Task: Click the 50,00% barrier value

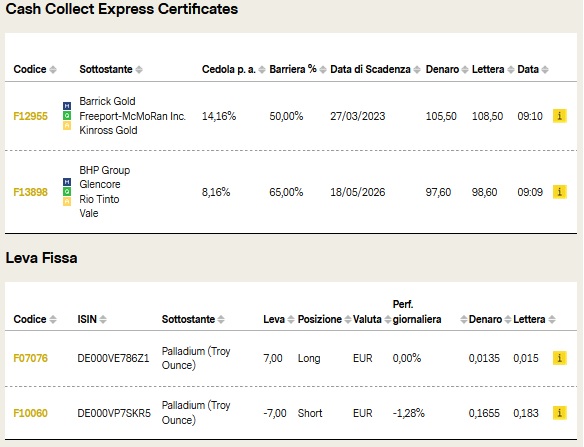Action: tap(286, 116)
